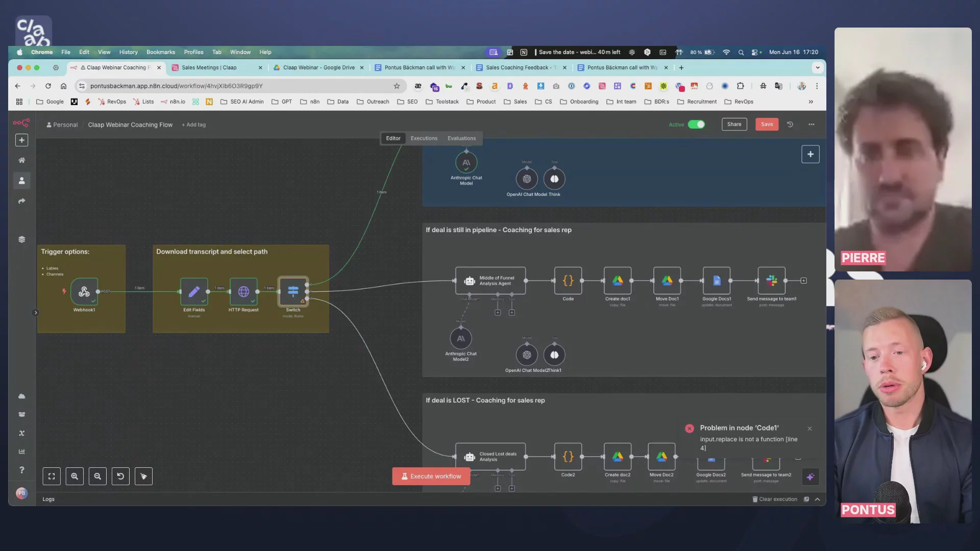Click Clear execution
Viewport: 980px width, 551px height.
pos(774,499)
